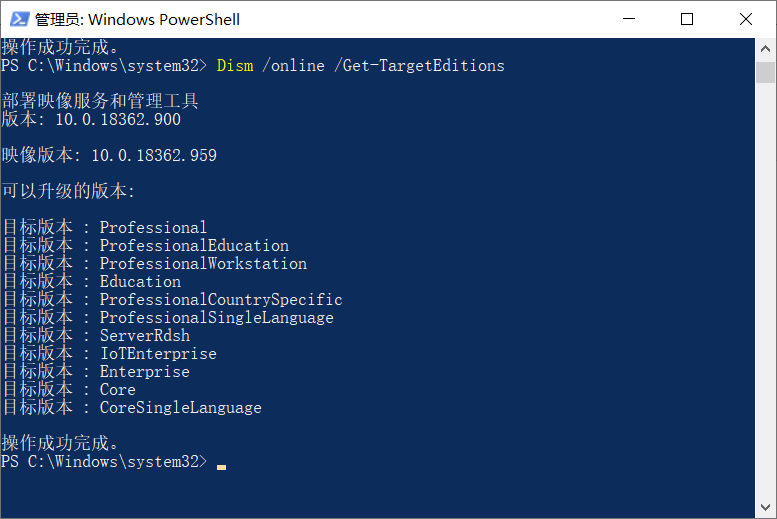Screen dimensions: 777x519
Task: Click the empty scrollbar track below thumb
Action: [x=765, y=290]
